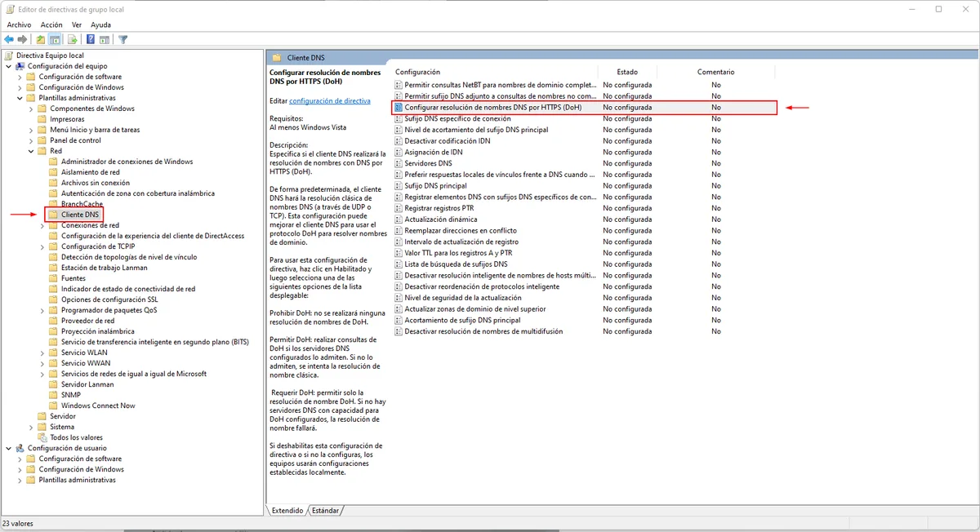Select the Aislamiento de red tree item
Image resolution: width=980 pixels, height=532 pixels.
pyautogui.click(x=91, y=172)
